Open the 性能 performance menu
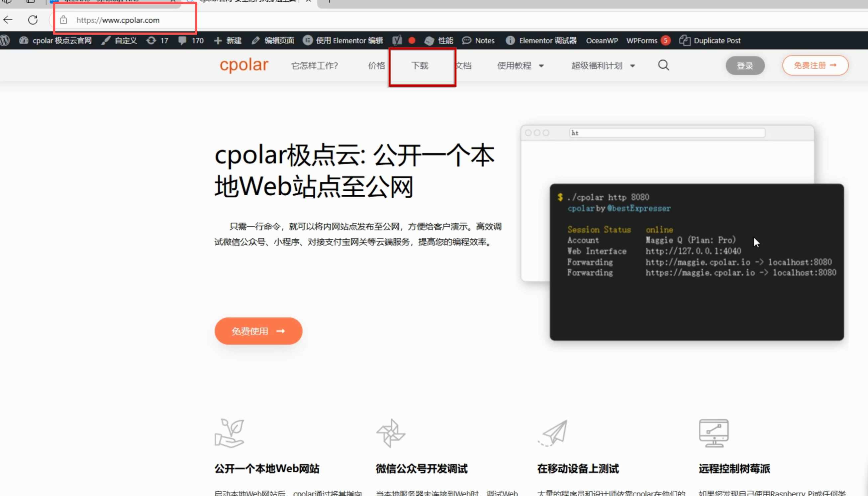 click(439, 41)
